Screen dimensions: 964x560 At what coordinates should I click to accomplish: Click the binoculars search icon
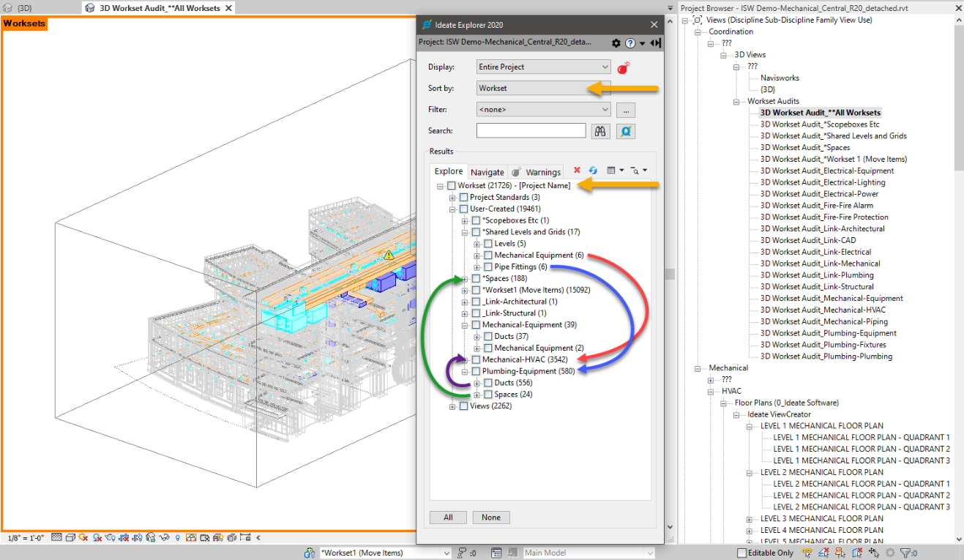click(x=601, y=131)
